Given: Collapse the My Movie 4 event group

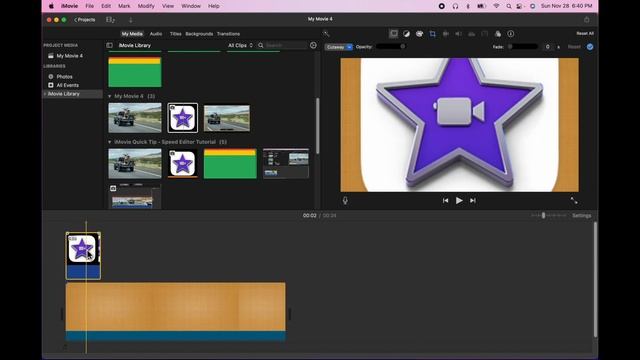Looking at the screenshot, I should [109, 96].
